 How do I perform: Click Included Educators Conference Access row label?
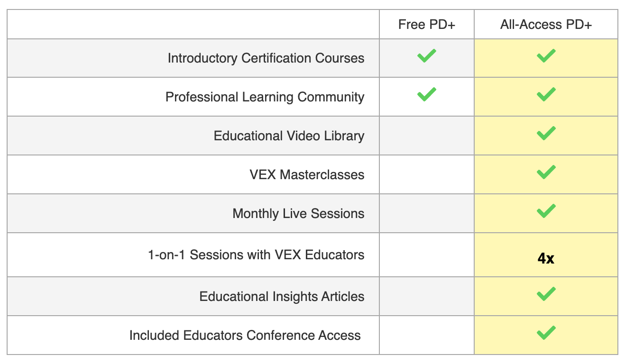click(245, 336)
